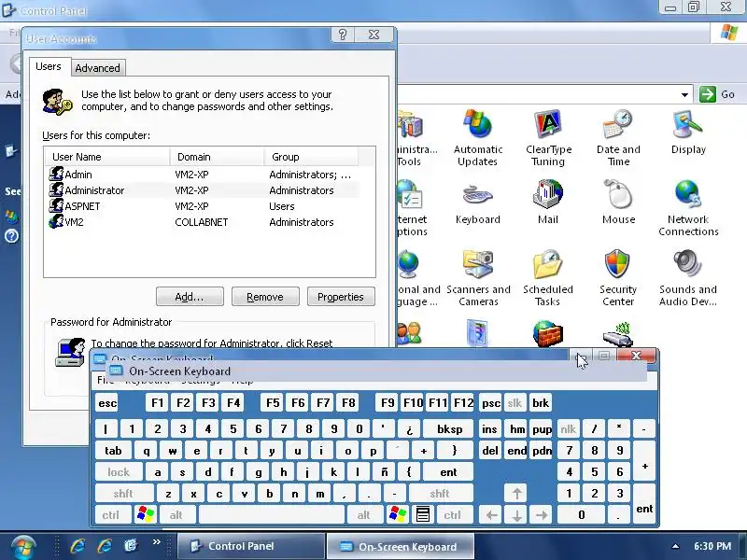Switch to Control Panel taskbar button
747x560 pixels.
coord(251,546)
